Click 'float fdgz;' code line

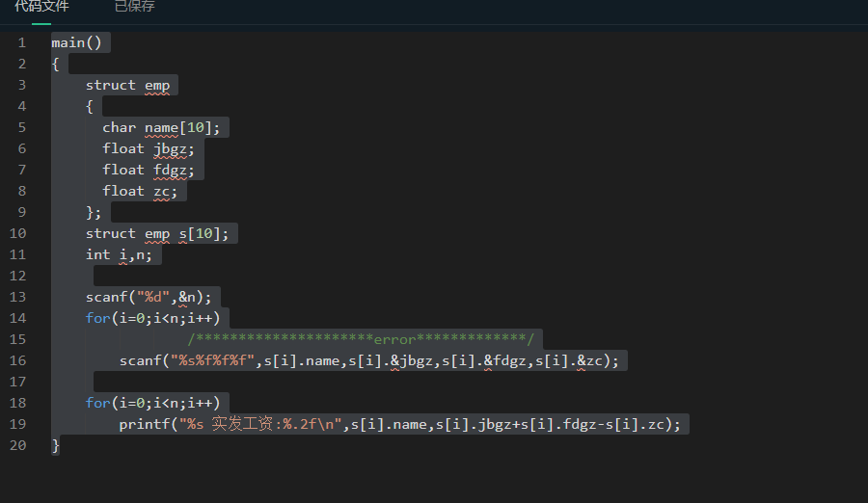click(x=149, y=170)
